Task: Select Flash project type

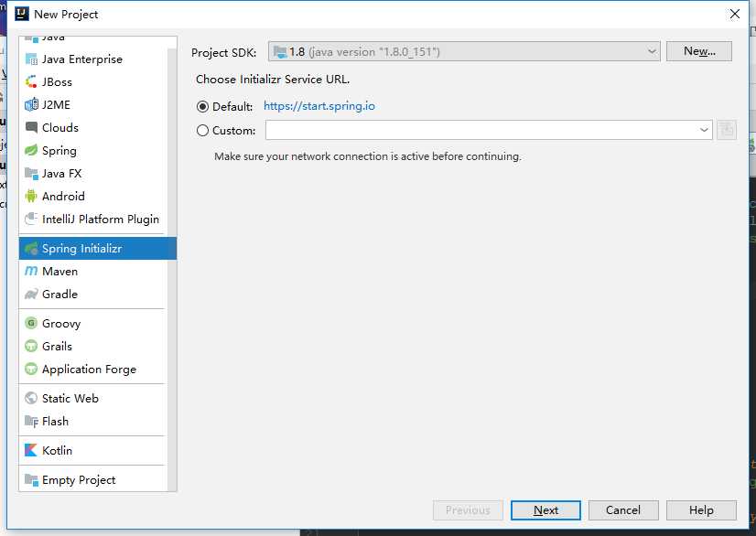Action: coord(93,422)
